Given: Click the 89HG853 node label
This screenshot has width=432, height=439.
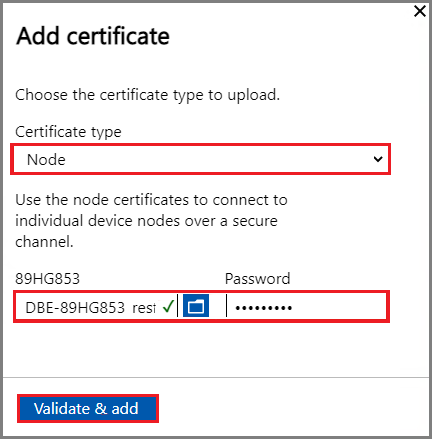Looking at the screenshot, I should (x=48, y=279).
